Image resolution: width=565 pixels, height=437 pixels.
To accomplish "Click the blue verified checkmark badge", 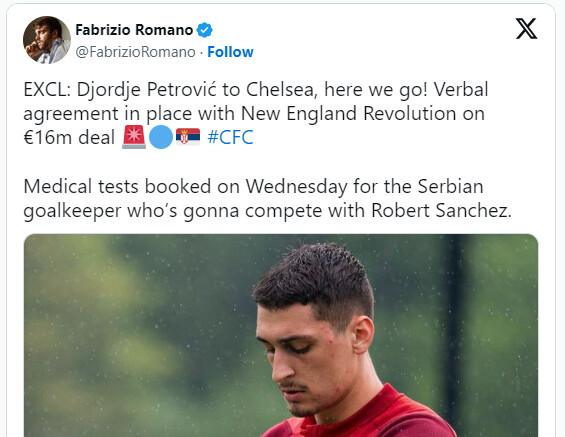I will [205, 30].
